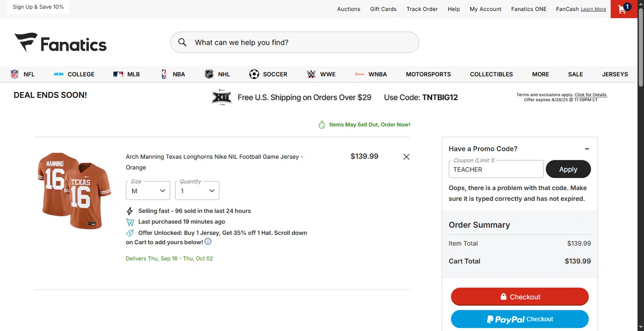Click the WWE logo icon
This screenshot has width=644, height=331.
pyautogui.click(x=311, y=74)
